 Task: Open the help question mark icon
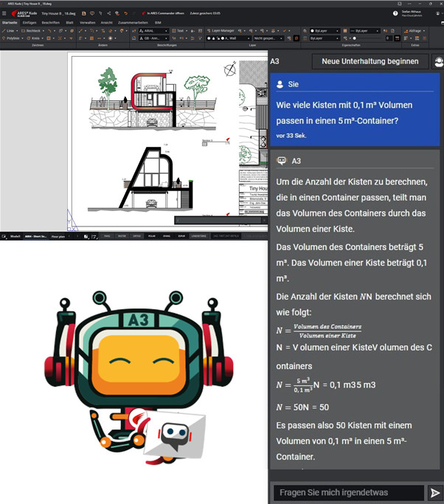[x=395, y=13]
